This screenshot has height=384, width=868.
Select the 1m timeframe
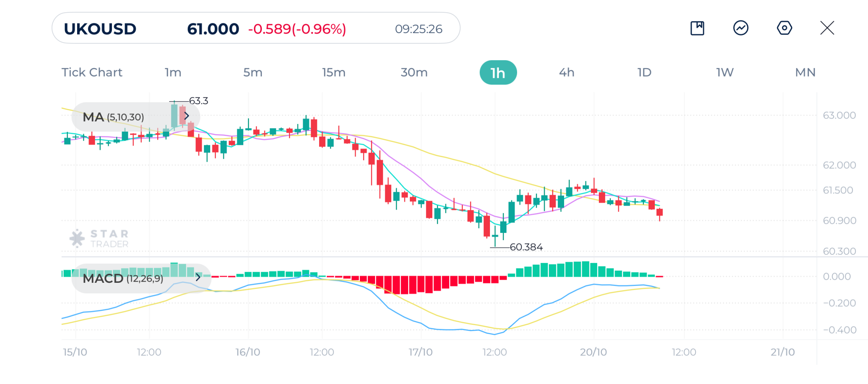coord(173,72)
